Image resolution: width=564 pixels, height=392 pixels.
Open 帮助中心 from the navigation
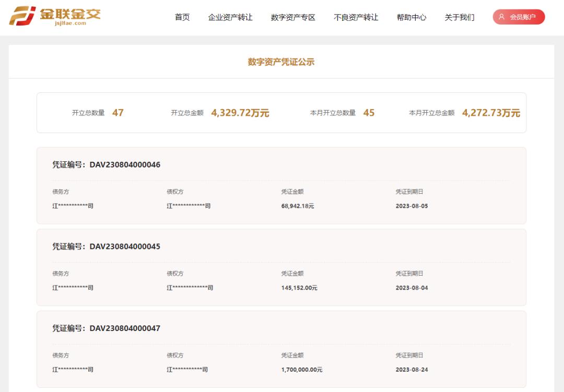412,17
